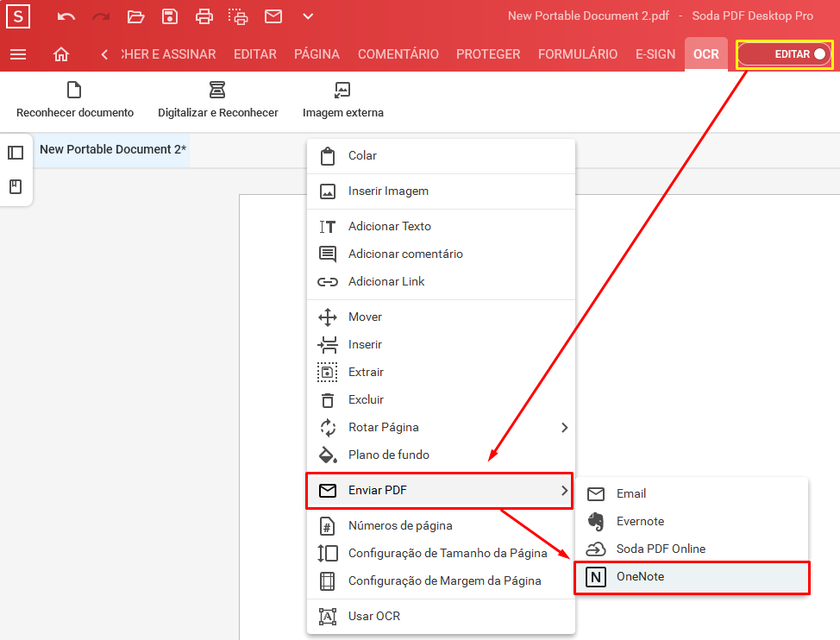Screen dimensions: 840x640
Task: Open the partially visible ASSINAR tab
Action: tap(169, 54)
